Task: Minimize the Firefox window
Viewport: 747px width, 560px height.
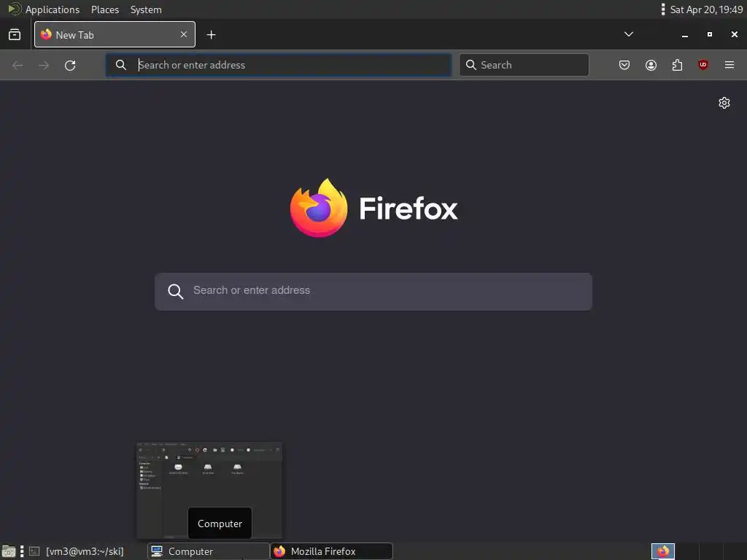Action: 684,35
